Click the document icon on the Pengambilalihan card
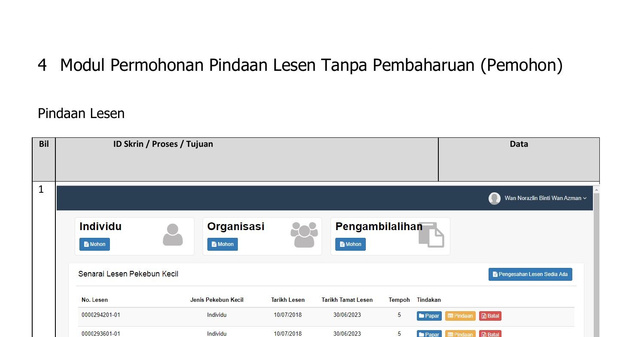The image size is (644, 337). coord(431,235)
